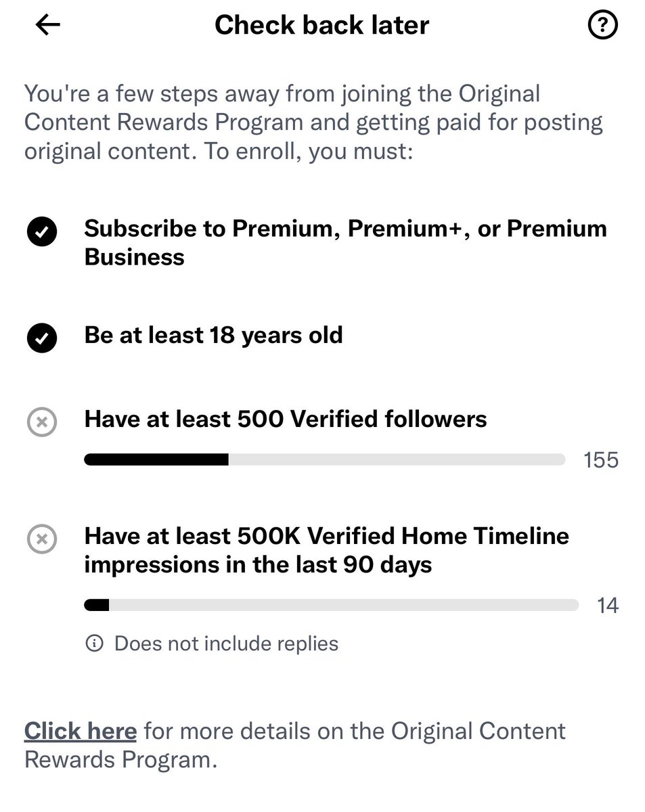Tap the info icon near 'Does not include replies'
This screenshot has height=812, width=645.
[x=95, y=643]
